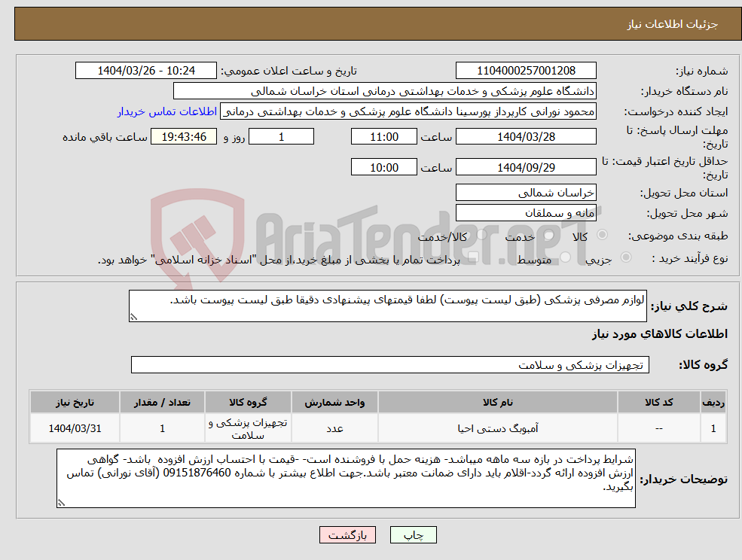Image resolution: width=742 pixels, height=560 pixels.
Task: Click the روز field showing value 1
Action: click(x=281, y=136)
